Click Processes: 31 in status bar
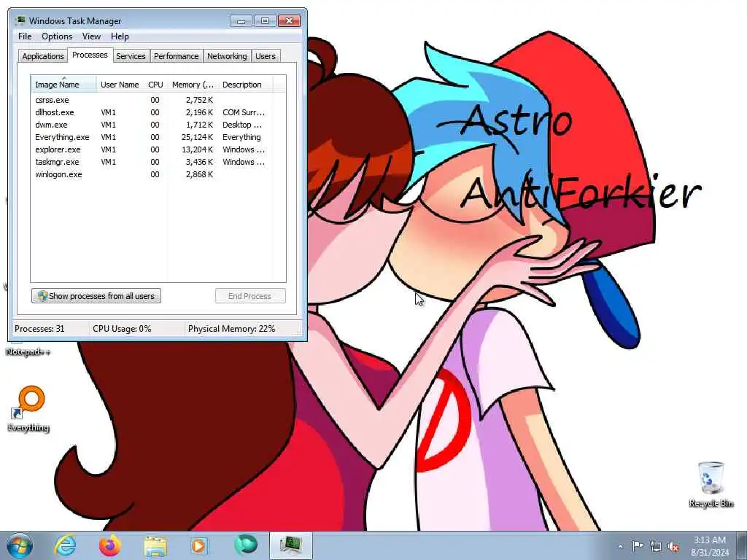The width and height of the screenshot is (747, 560). [39, 329]
